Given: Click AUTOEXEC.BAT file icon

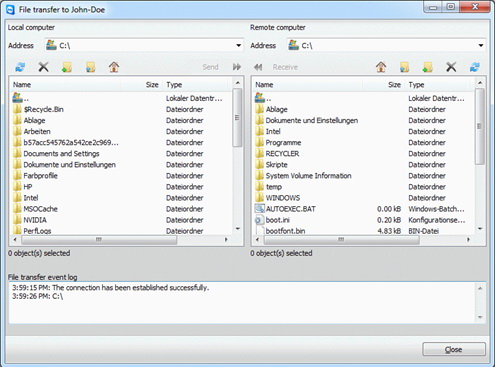Looking at the screenshot, I should (x=260, y=209).
